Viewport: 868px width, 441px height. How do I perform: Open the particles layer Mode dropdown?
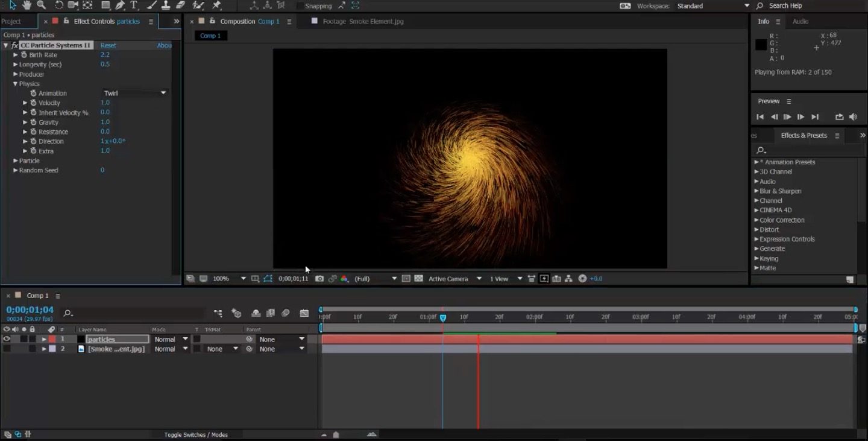[171, 339]
